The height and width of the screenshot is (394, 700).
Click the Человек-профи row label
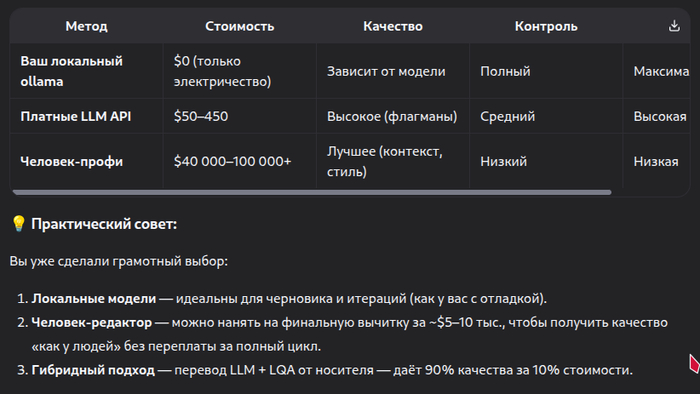coord(71,162)
